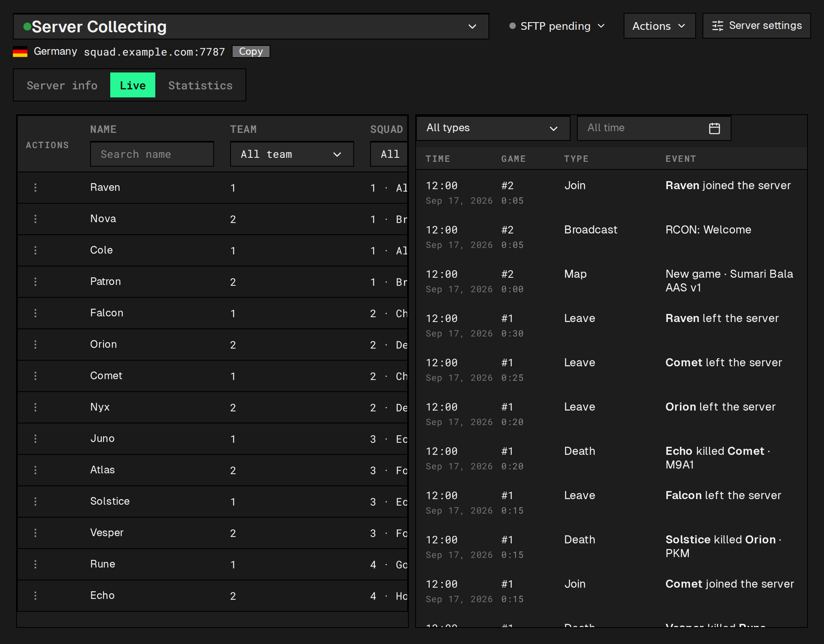This screenshot has height=644, width=824.
Task: Open actions menu for Vesper row
Action: [35, 533]
